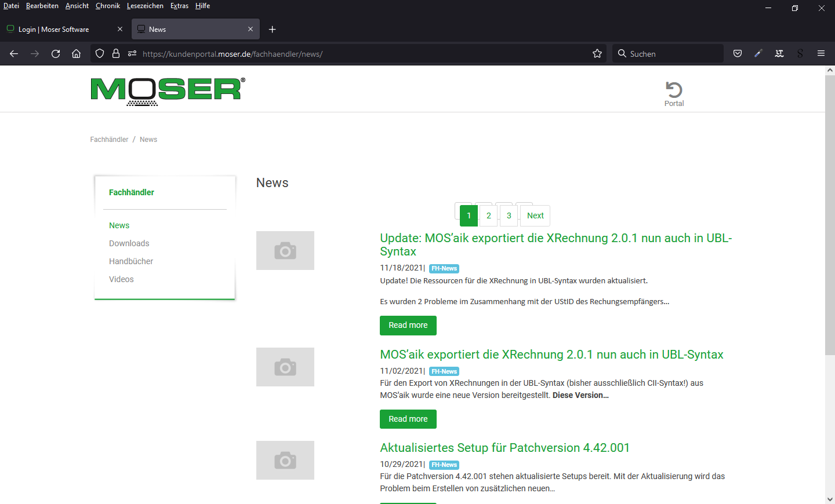Open the Extras menu
This screenshot has width=835, height=504.
click(x=179, y=6)
